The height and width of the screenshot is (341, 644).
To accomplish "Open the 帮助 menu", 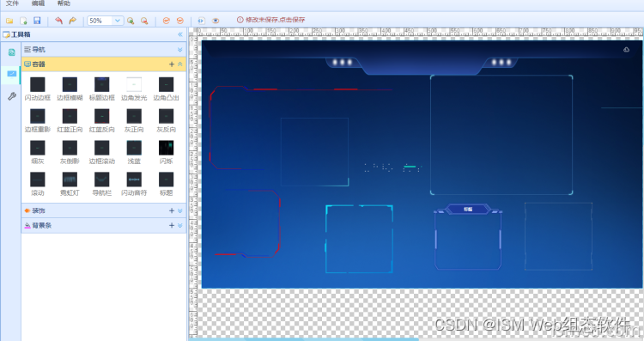I will (64, 3).
